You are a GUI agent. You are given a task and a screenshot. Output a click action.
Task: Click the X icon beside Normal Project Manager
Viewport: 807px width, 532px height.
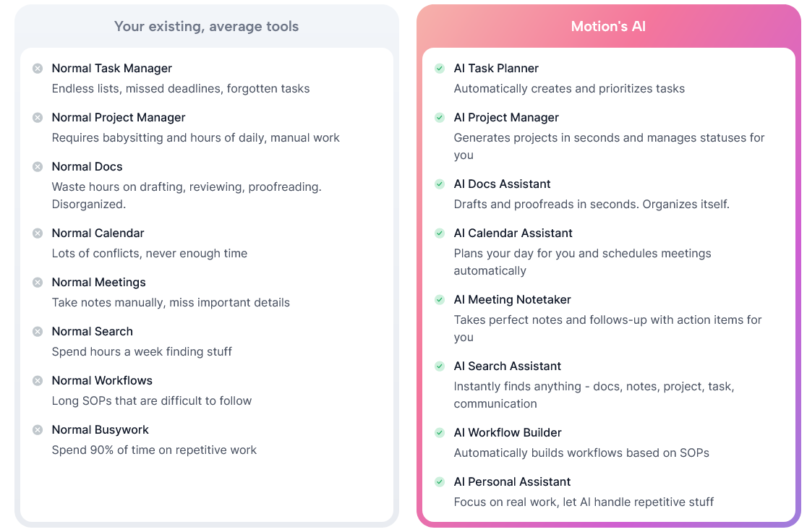pos(38,118)
